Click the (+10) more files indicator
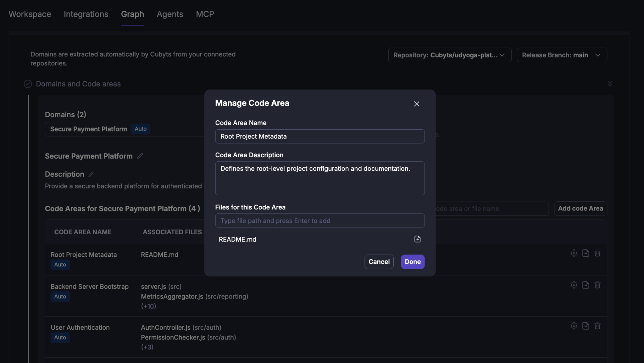Image resolution: width=644 pixels, height=363 pixels. (x=148, y=306)
